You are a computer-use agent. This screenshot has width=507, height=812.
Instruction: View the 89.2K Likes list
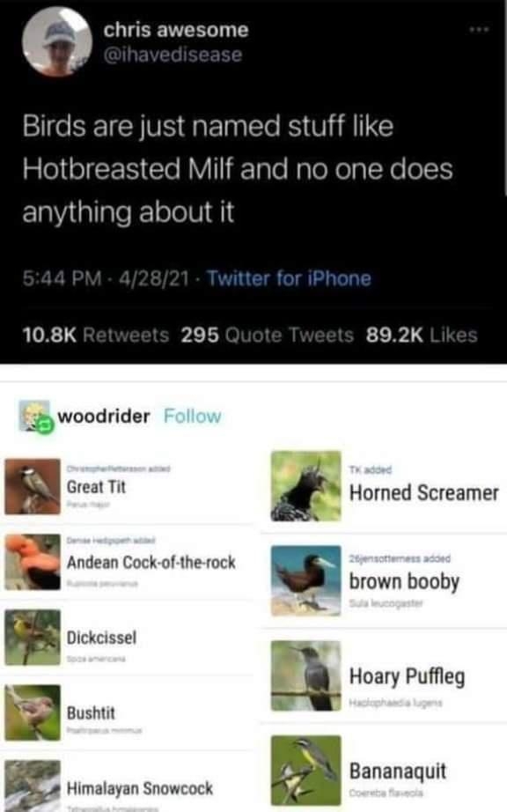click(421, 335)
